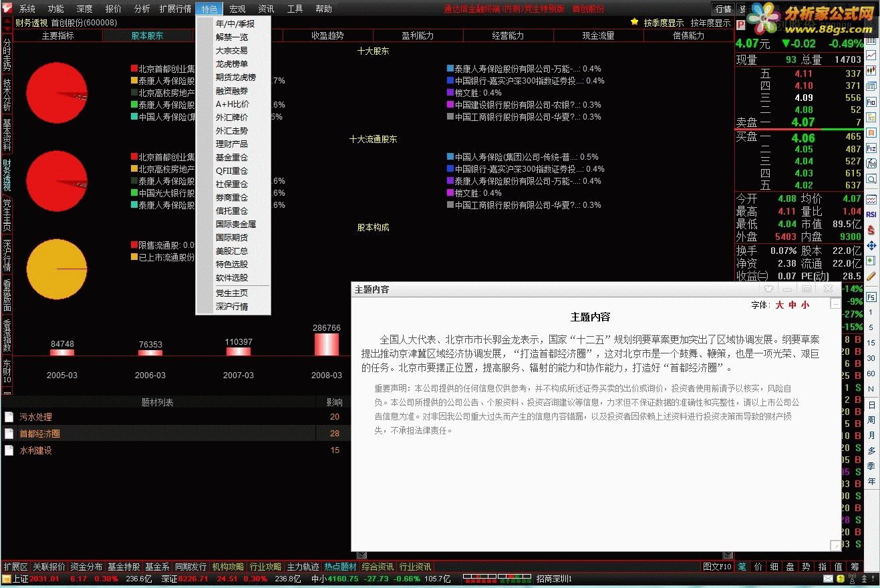The image size is (880, 588).
Task: Open the 水利建设 document icon
Action: point(9,450)
